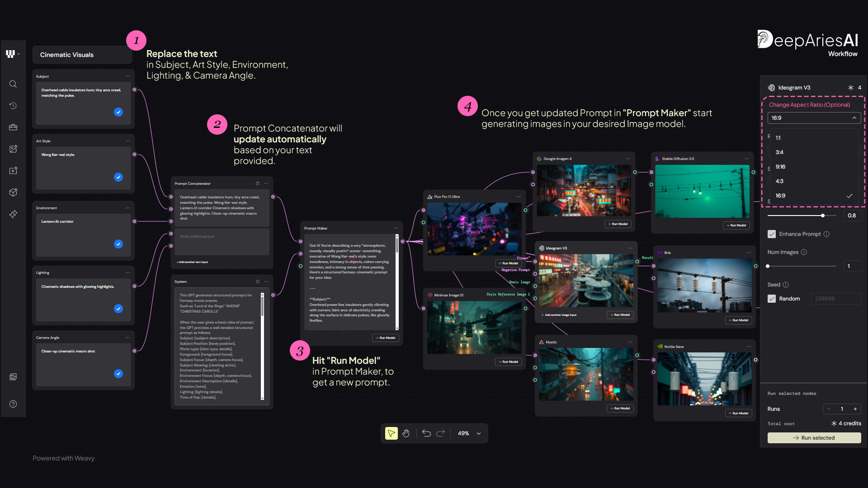Click the undo arrow in bottom toolbar
868x488 pixels.
pos(426,433)
